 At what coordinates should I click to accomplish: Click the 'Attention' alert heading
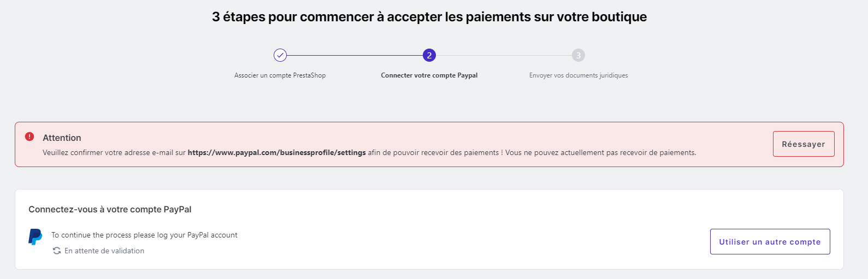click(62, 138)
